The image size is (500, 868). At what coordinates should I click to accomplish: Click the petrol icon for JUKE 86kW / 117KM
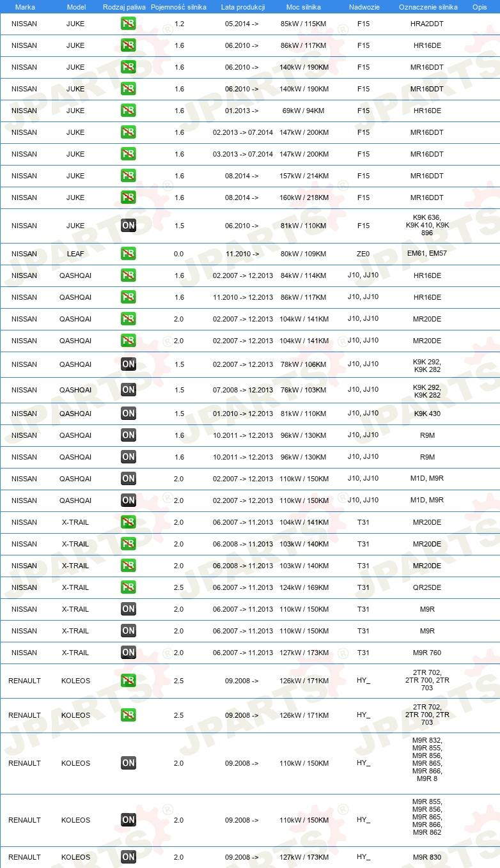point(129,45)
